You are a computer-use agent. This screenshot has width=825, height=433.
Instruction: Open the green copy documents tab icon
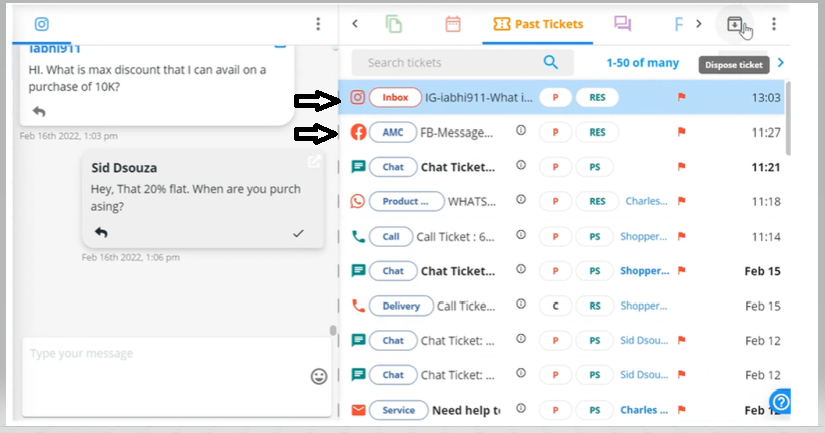click(394, 24)
